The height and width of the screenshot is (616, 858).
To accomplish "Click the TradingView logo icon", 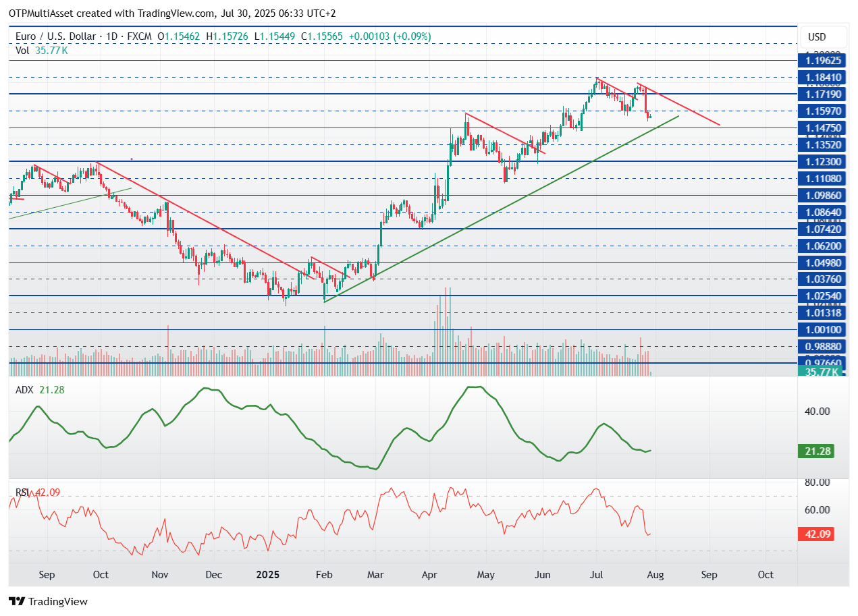I will click(x=17, y=601).
